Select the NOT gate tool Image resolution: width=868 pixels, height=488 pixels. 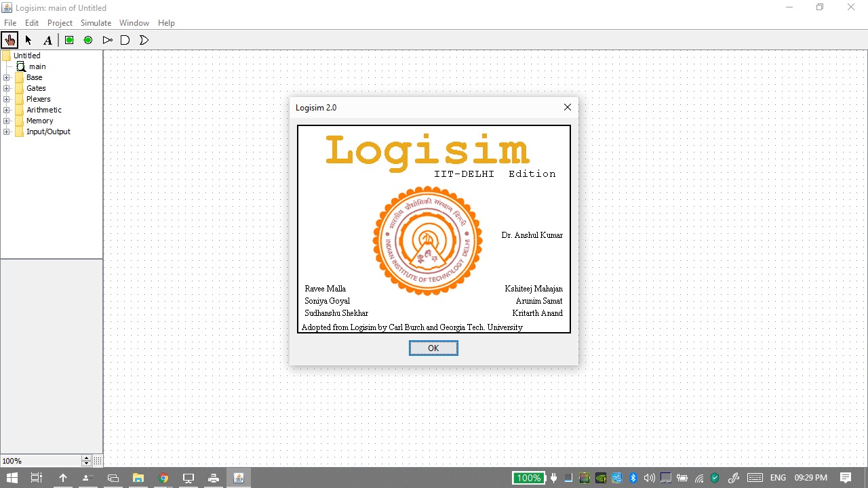107,40
